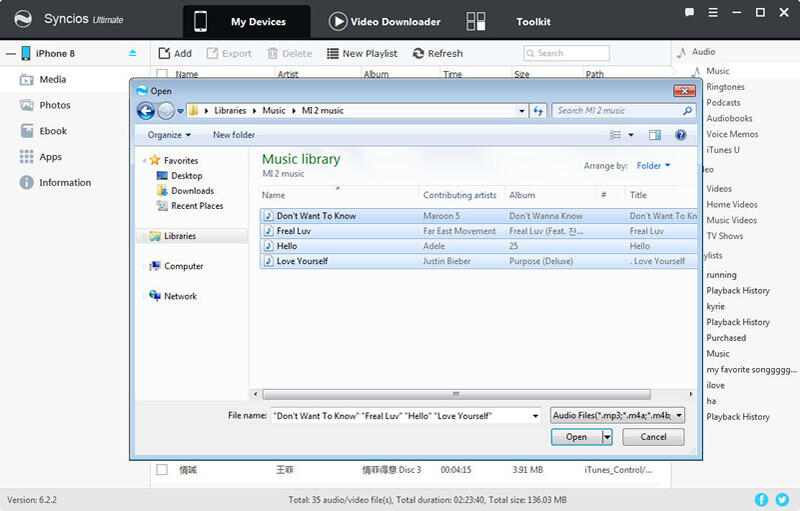Viewport: 800px width, 511px height.
Task: Change Arrange by Folder dropdown
Action: tap(653, 166)
